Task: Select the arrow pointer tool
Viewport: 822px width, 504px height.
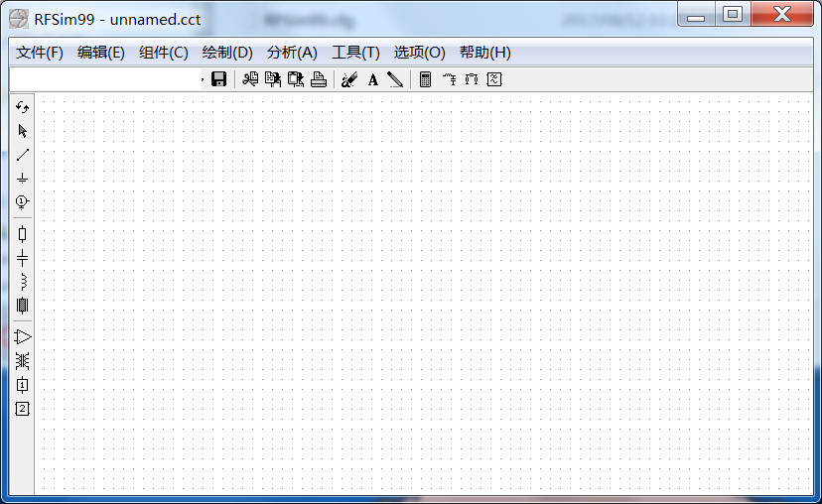Action: pyautogui.click(x=22, y=130)
